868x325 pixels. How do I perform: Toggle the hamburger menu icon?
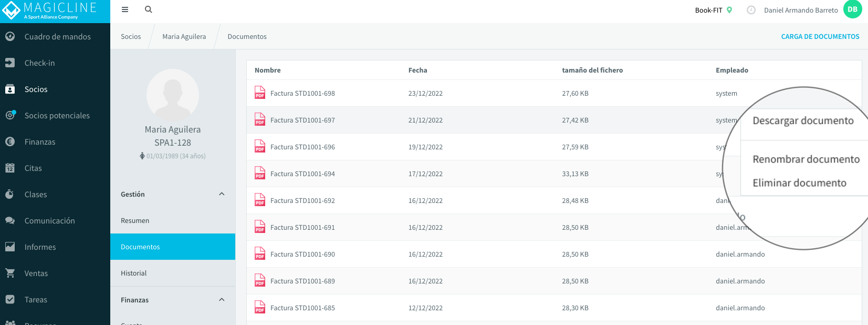coord(125,9)
